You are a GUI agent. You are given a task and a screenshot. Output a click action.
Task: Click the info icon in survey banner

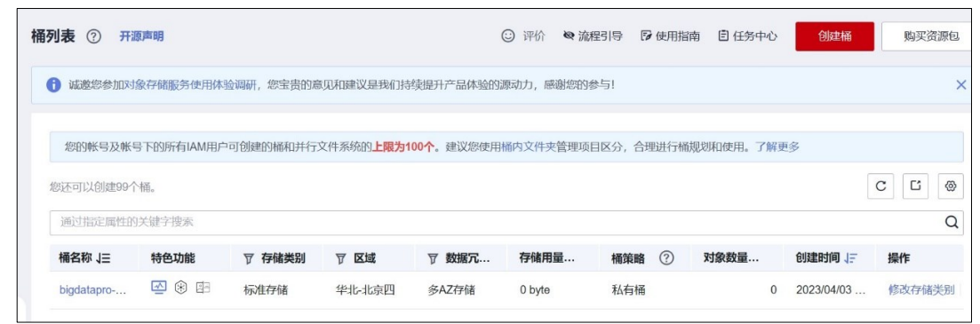[53, 85]
